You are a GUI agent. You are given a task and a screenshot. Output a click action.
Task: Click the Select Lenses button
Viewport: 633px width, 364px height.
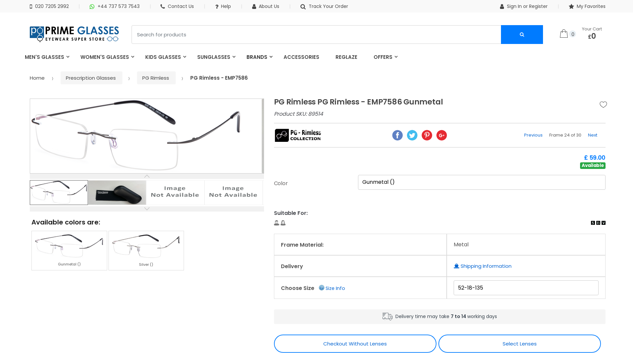tap(519, 344)
